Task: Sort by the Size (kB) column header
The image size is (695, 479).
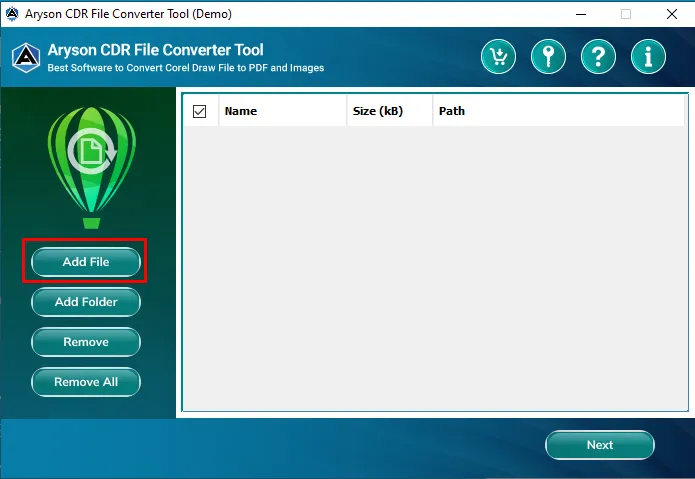Action: pos(390,111)
